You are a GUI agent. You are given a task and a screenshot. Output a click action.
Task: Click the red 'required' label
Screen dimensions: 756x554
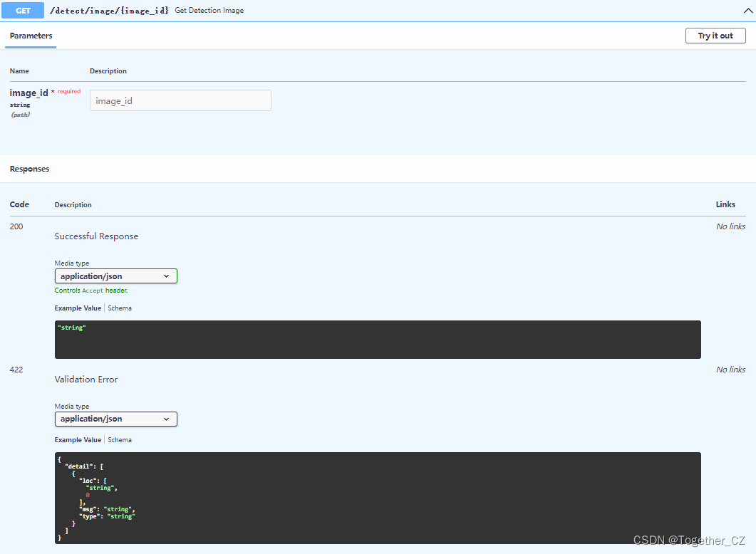(69, 91)
